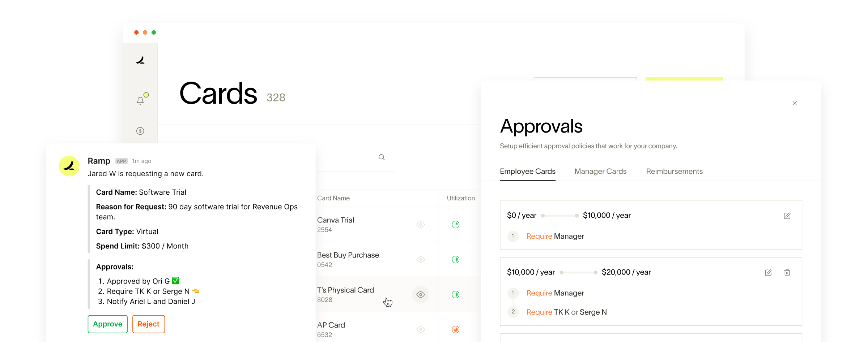Toggle visibility of the AP Card

point(421,329)
